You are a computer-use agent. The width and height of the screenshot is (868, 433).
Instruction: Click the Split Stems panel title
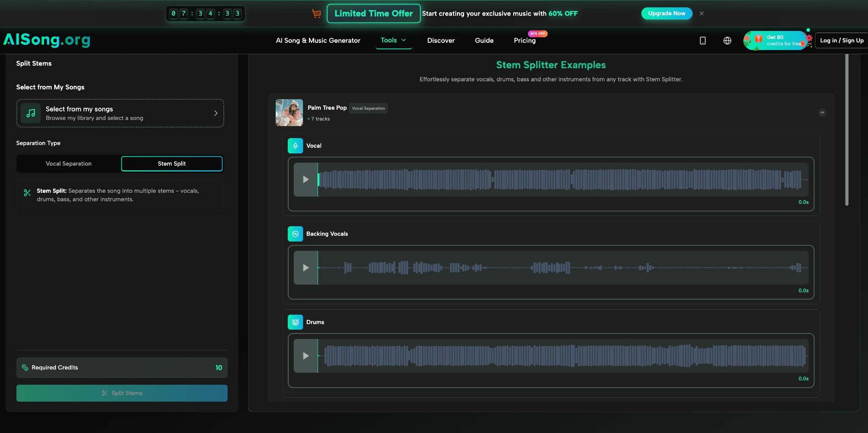(34, 64)
